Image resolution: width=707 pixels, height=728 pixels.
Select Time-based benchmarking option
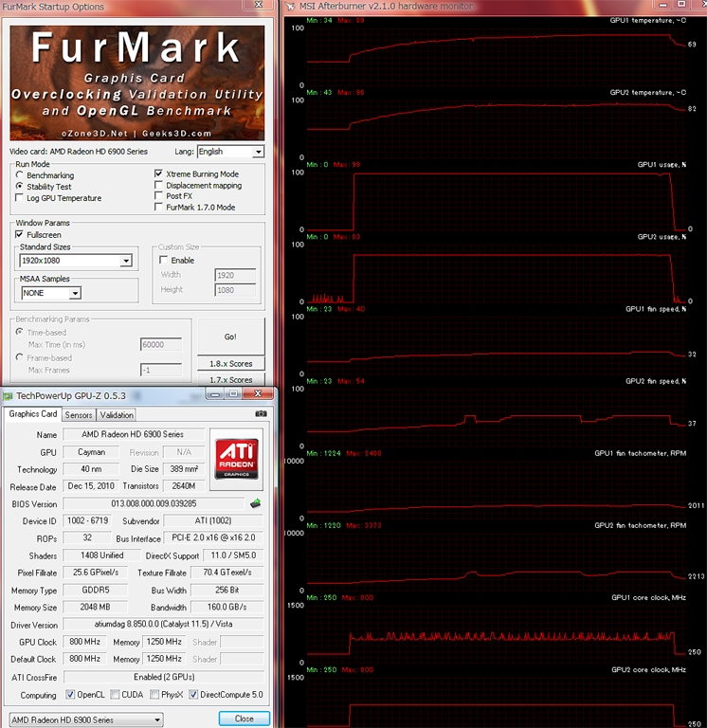pyautogui.click(x=20, y=332)
